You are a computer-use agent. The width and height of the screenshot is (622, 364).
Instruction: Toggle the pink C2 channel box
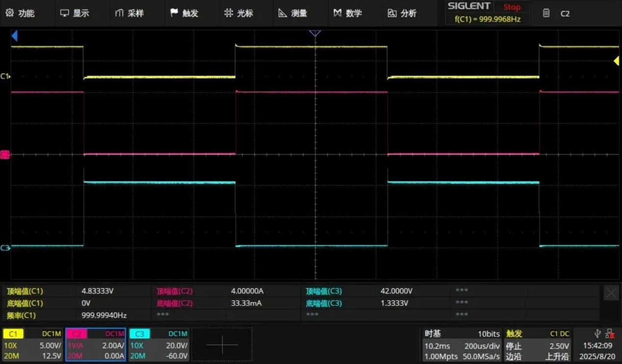tap(96, 344)
